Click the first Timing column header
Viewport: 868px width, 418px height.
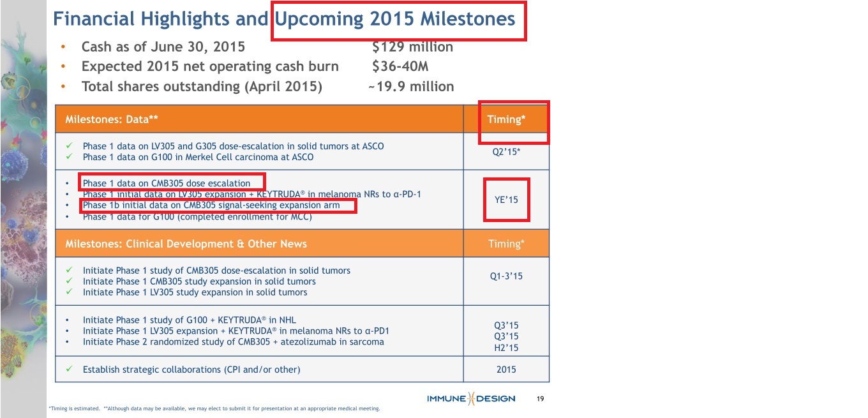506,119
